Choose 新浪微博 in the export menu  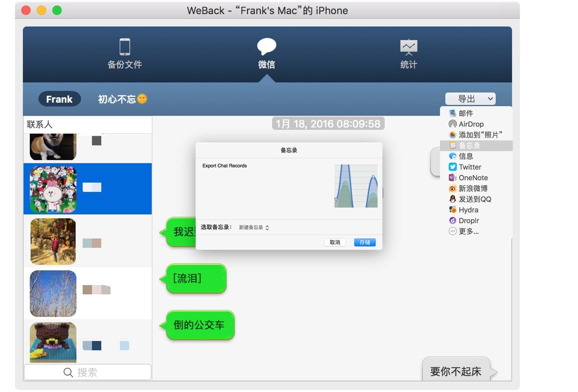tap(476, 188)
